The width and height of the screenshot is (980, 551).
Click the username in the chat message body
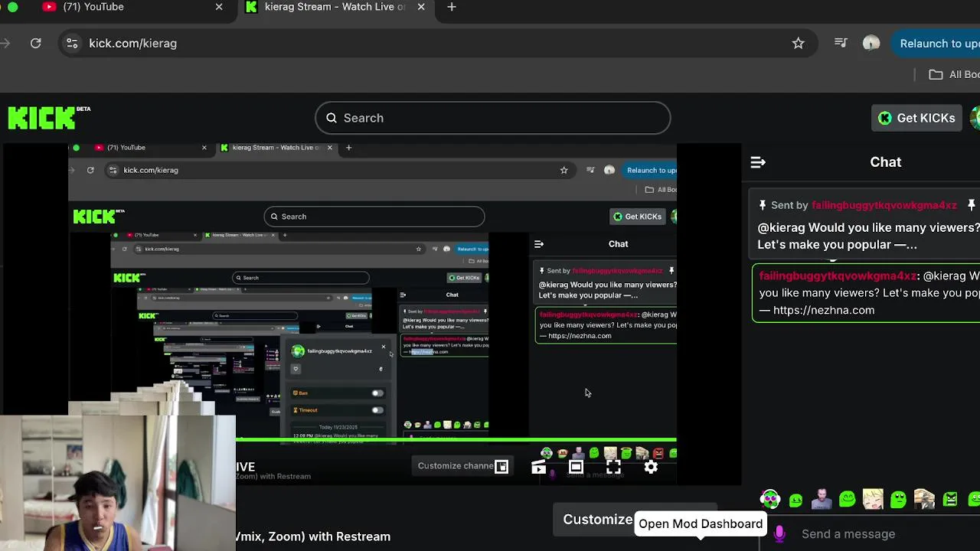tap(838, 275)
